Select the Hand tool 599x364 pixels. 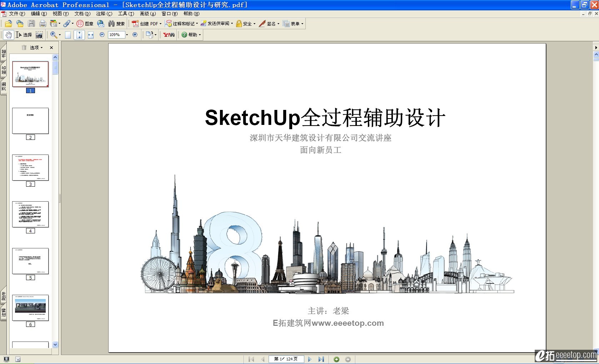tap(9, 35)
